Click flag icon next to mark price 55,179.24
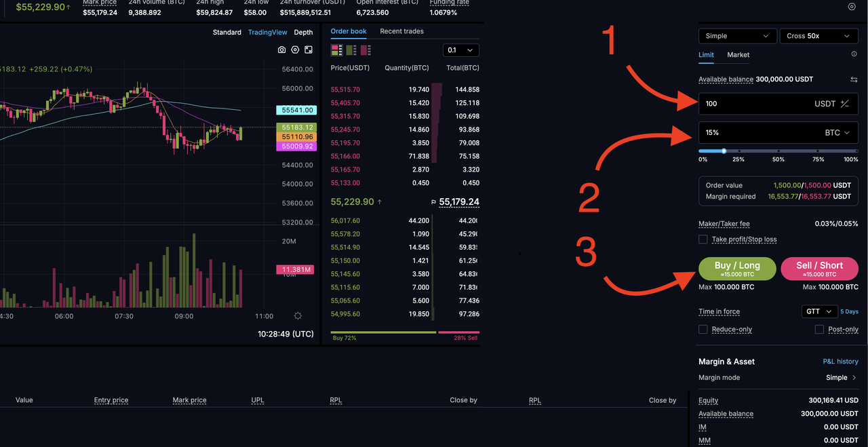Viewport: 868px width, 447px height. 433,202
